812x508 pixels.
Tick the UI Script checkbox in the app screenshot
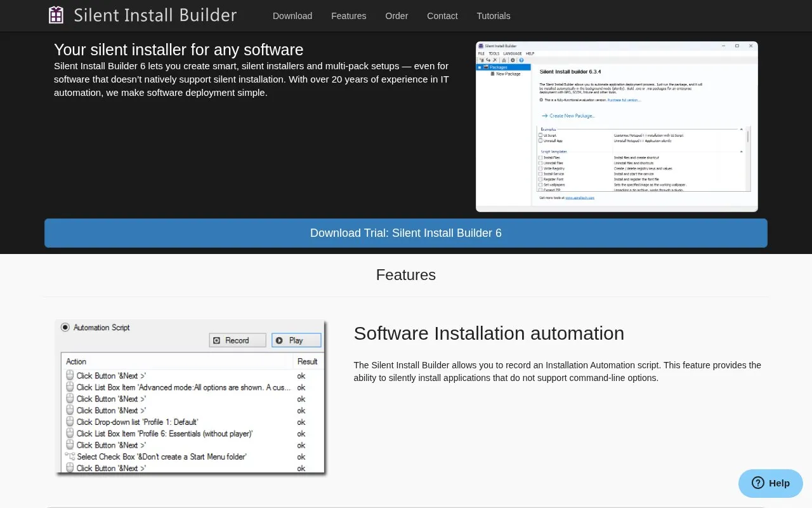[x=540, y=135]
